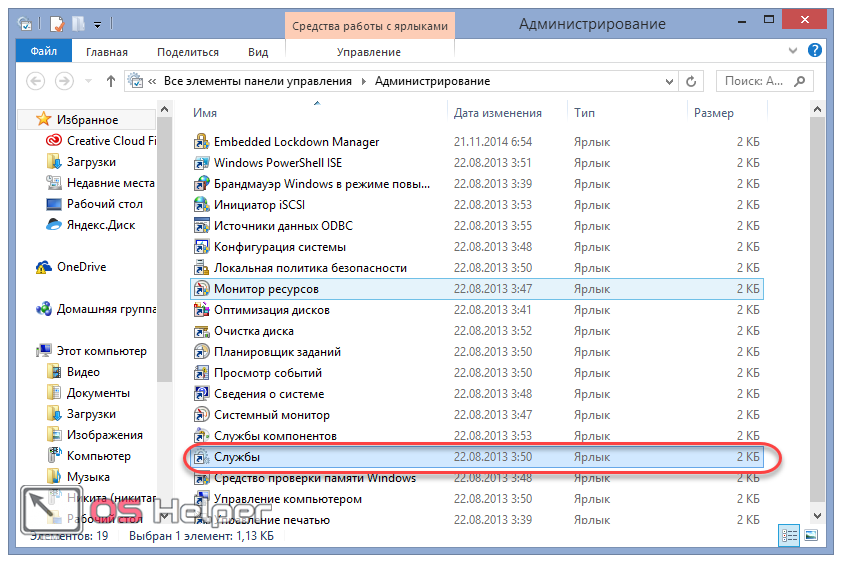Select the Монитор ресурсов shortcut icon
This screenshot has height=561, width=843.
[x=201, y=289]
